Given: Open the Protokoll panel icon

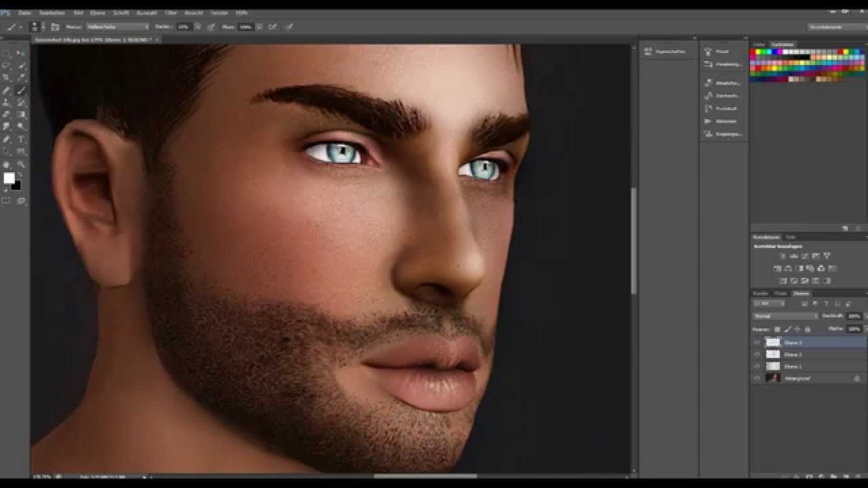Looking at the screenshot, I should [721, 108].
